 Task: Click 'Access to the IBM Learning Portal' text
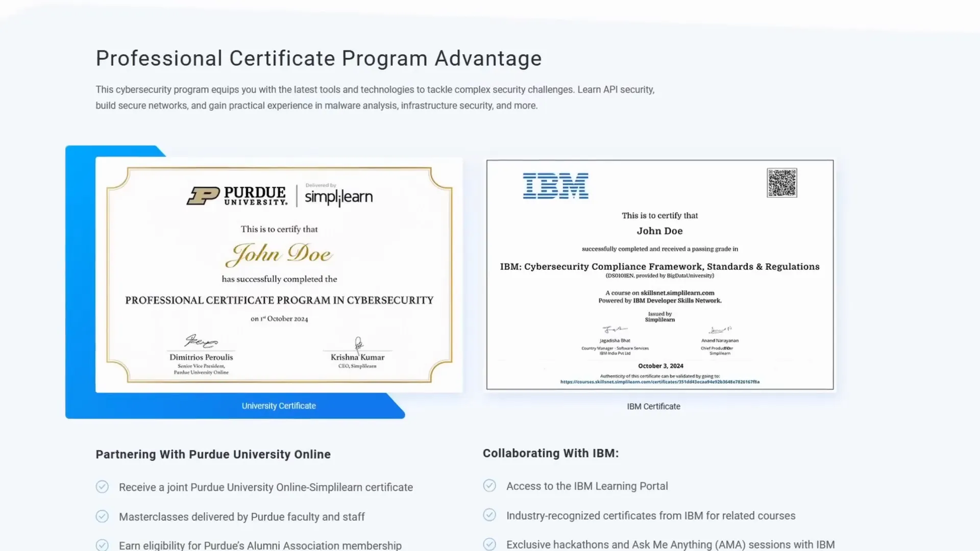coord(587,486)
